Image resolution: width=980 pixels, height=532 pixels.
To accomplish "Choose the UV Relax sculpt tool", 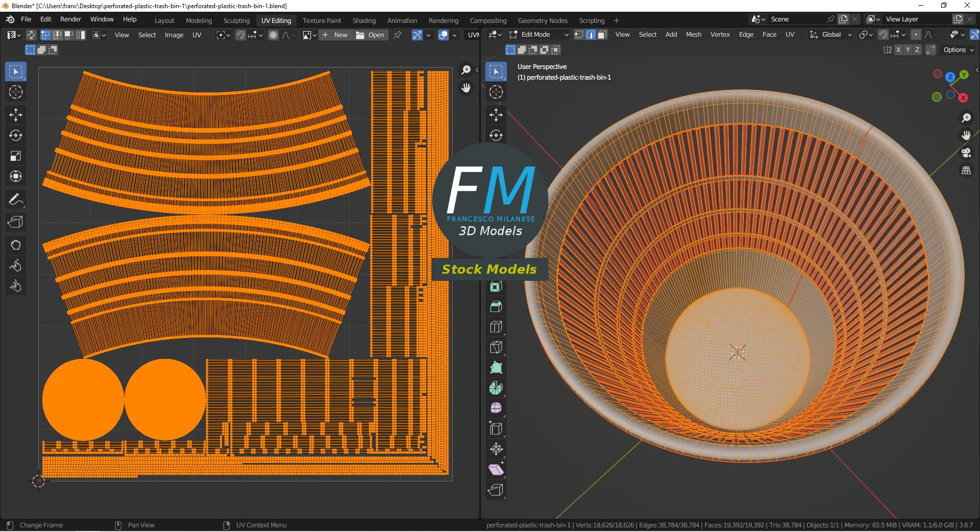I will click(x=16, y=265).
